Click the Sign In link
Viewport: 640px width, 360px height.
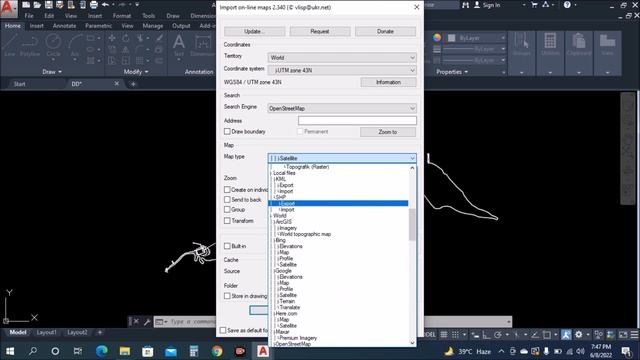pos(491,5)
